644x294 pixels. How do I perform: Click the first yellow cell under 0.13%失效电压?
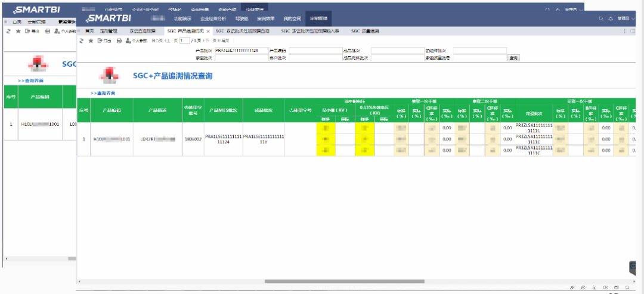point(365,128)
